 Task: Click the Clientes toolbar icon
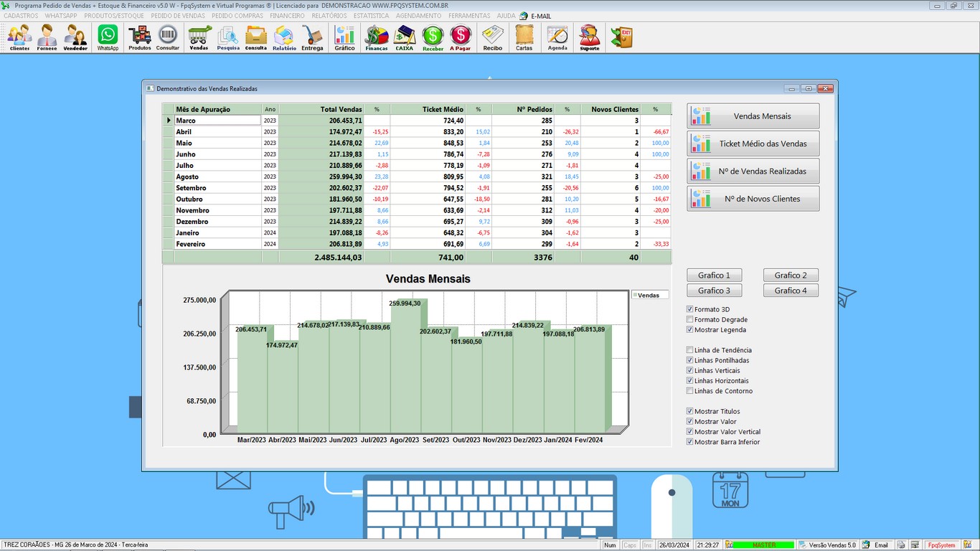pyautogui.click(x=19, y=37)
